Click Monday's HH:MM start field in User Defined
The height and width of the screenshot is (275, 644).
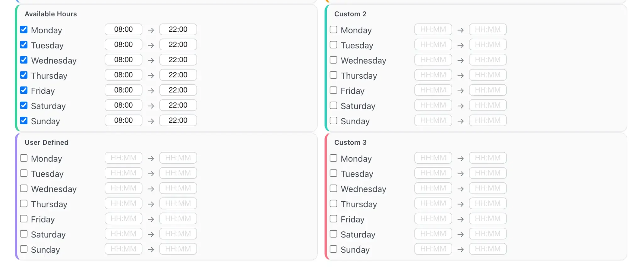(x=123, y=158)
